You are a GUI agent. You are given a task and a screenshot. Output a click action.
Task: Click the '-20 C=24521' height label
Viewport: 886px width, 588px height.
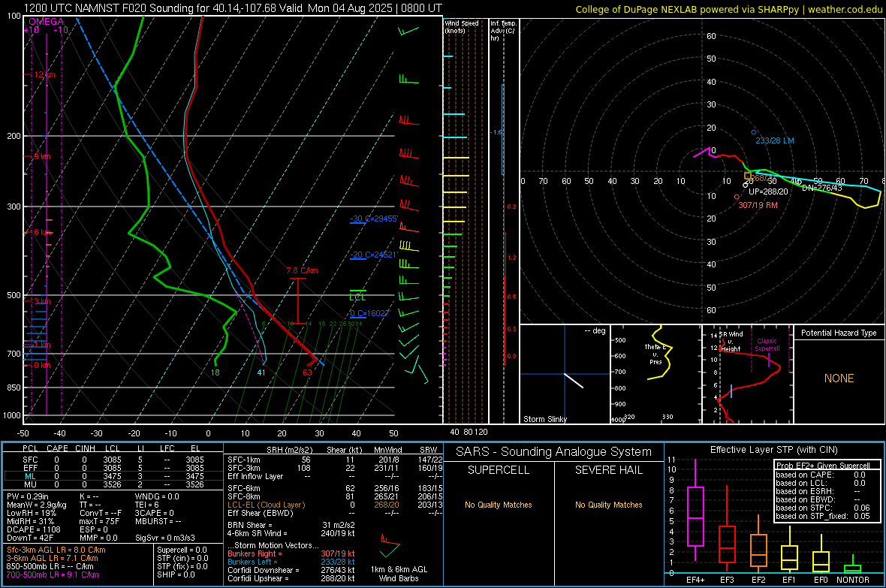(374, 255)
